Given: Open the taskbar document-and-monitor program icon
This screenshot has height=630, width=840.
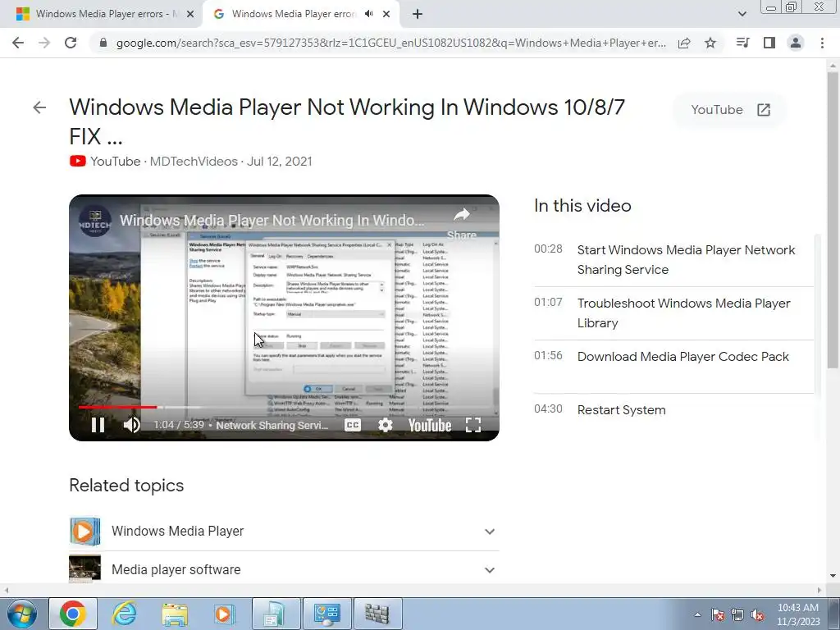Looking at the screenshot, I should click(x=276, y=614).
